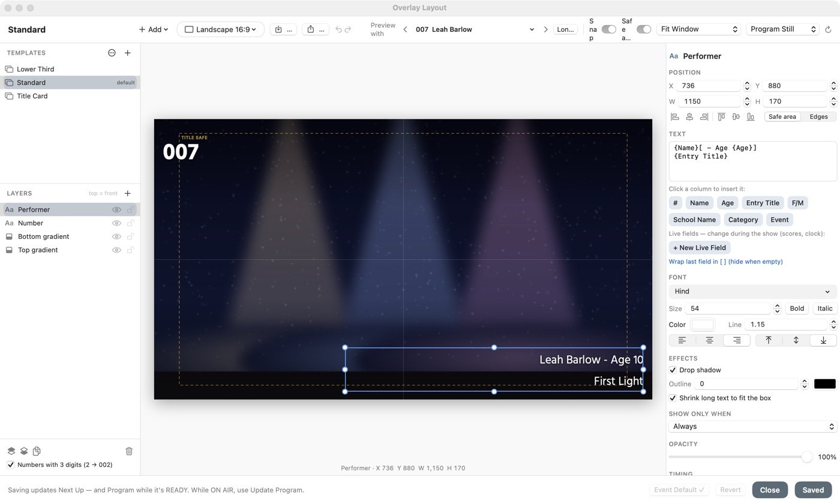Delete selected layer with trash icon
Viewport: 840px width, 504px height.
129,451
